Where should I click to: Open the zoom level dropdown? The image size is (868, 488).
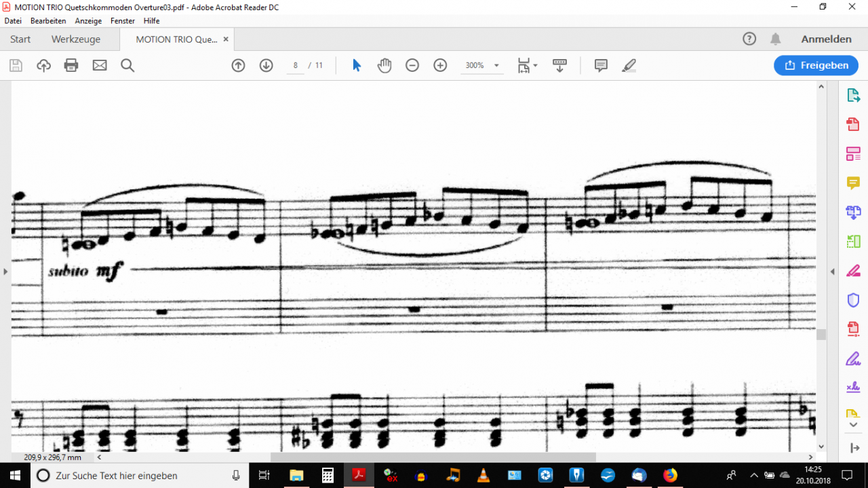point(496,65)
